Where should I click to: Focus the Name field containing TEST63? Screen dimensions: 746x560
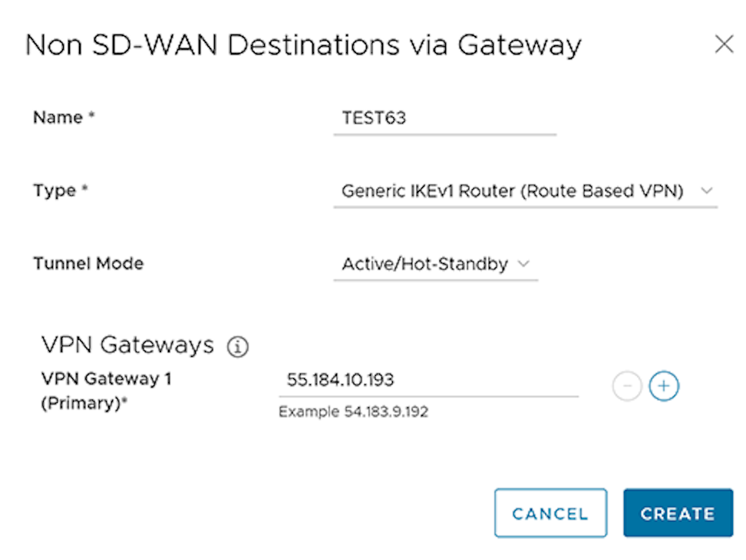[x=444, y=119]
